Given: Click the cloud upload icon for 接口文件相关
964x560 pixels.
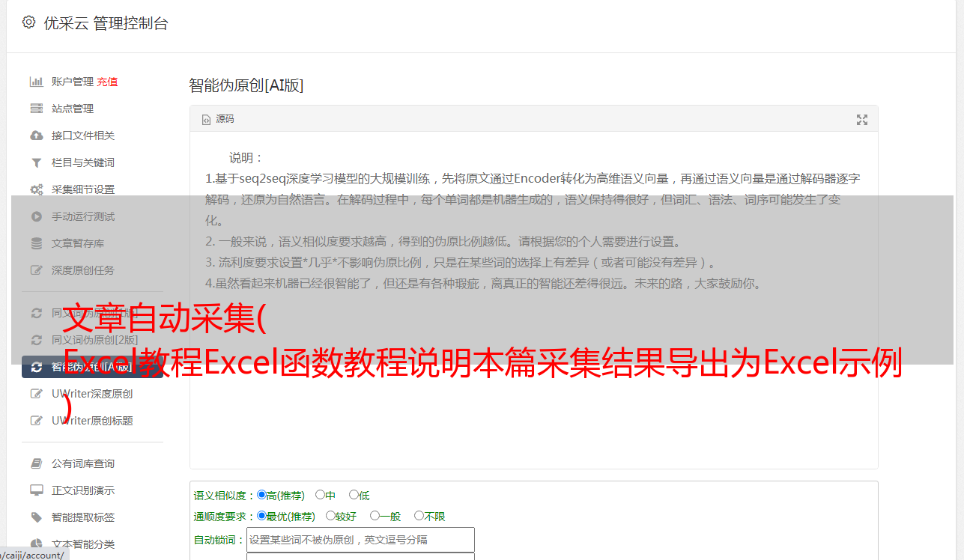Looking at the screenshot, I should point(36,136).
